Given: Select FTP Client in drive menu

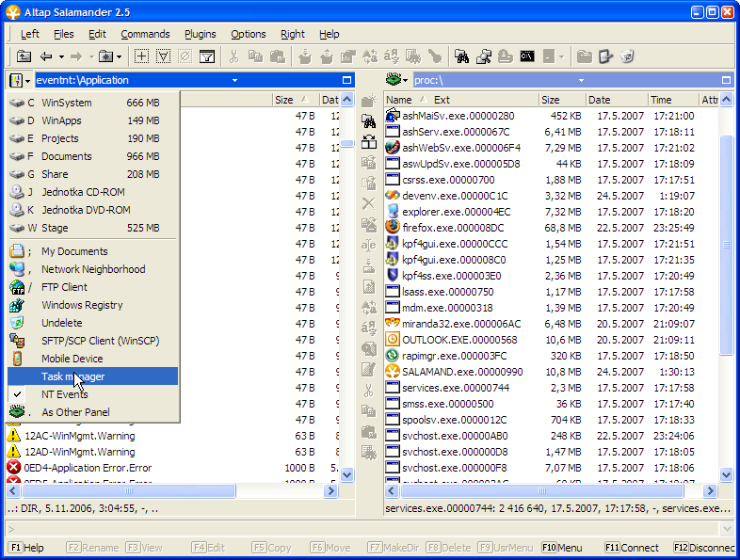Looking at the screenshot, I should 93,287.
